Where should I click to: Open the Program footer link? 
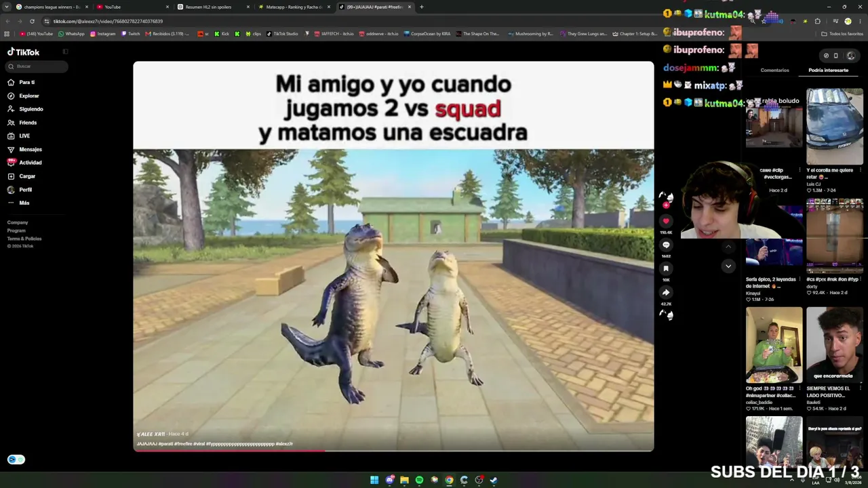(x=16, y=230)
